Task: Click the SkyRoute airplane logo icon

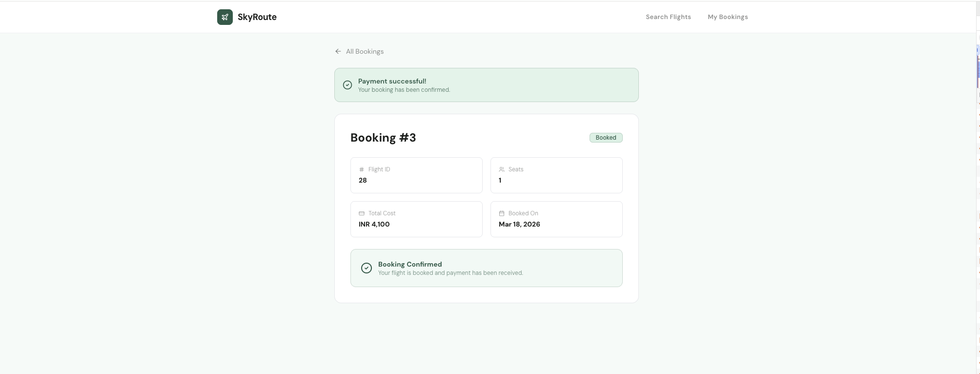Action: point(225,17)
